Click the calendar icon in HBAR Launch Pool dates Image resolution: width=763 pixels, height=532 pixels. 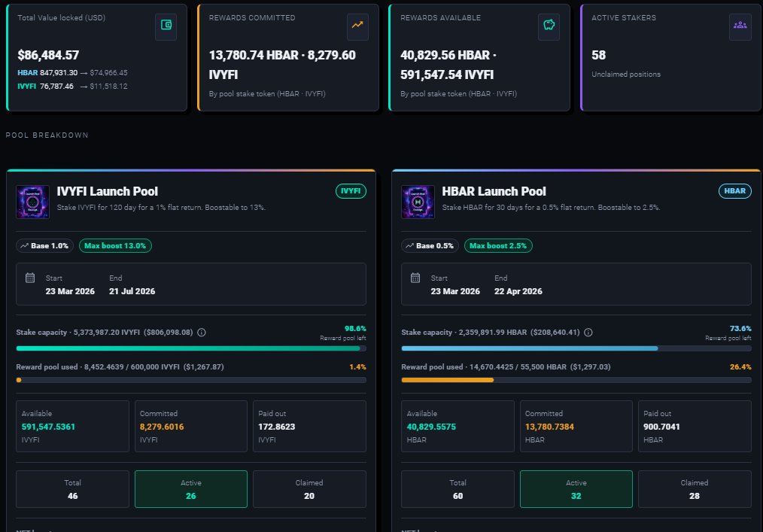tap(415, 278)
